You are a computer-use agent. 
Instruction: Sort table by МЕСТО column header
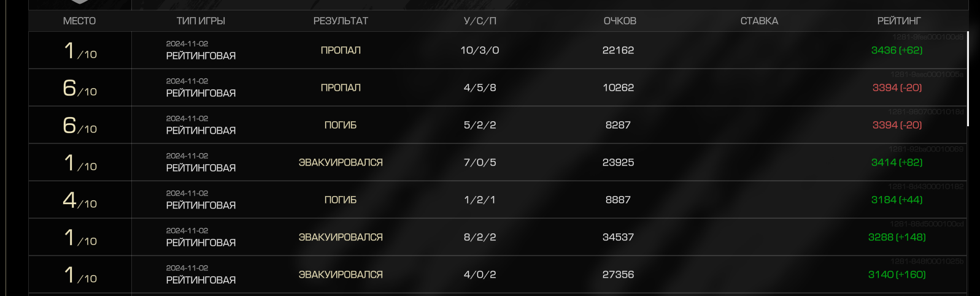79,21
